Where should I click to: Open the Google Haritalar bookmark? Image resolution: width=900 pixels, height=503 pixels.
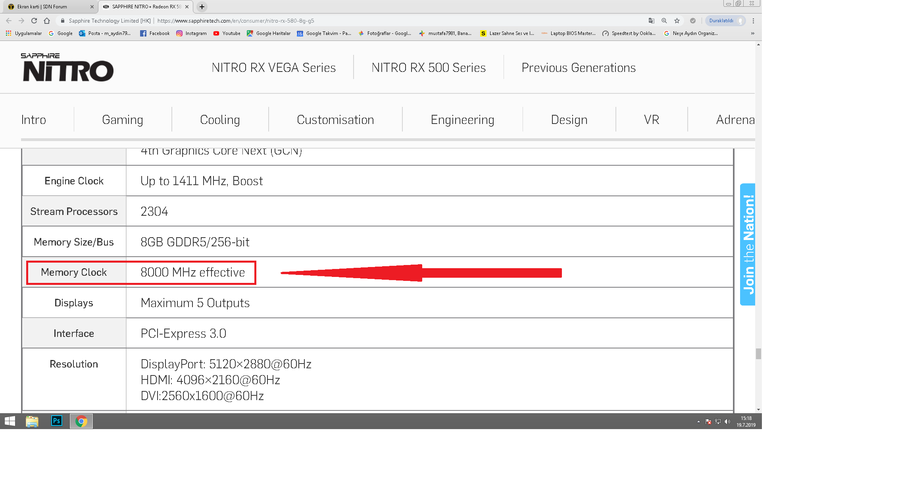click(269, 33)
